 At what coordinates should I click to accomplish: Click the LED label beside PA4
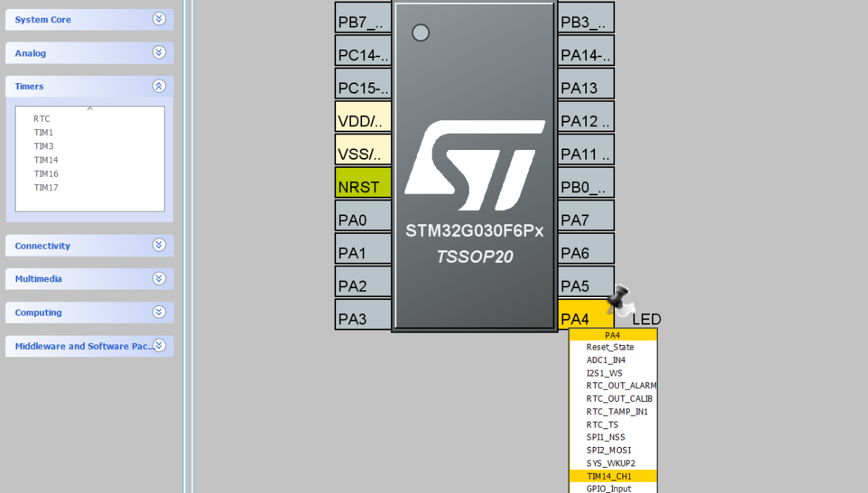pyautogui.click(x=647, y=319)
